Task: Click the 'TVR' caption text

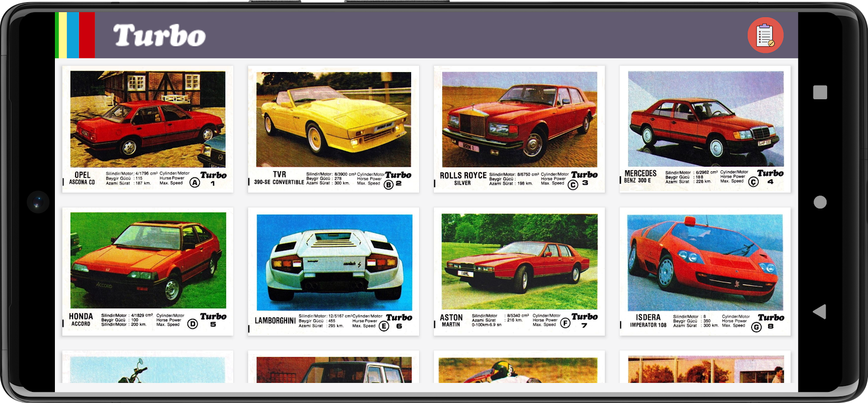Action: pyautogui.click(x=280, y=174)
